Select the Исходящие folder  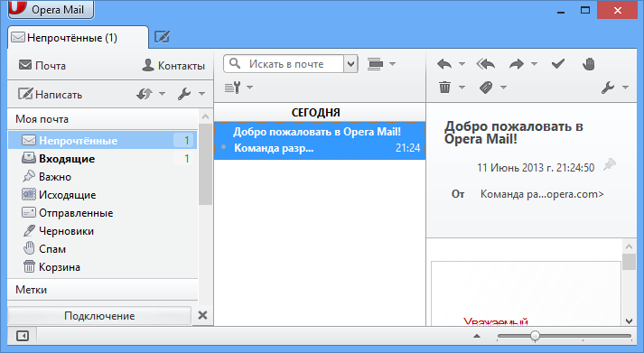(103, 195)
